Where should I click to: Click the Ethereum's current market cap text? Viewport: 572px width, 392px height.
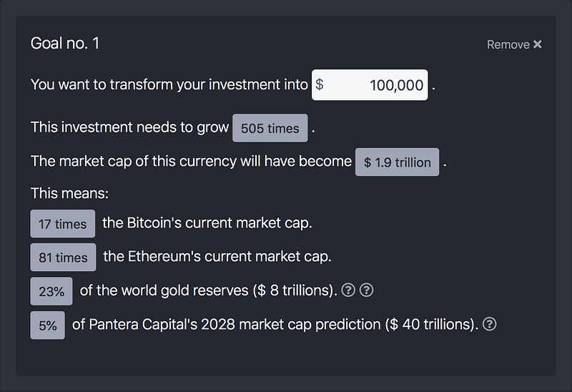(217, 257)
